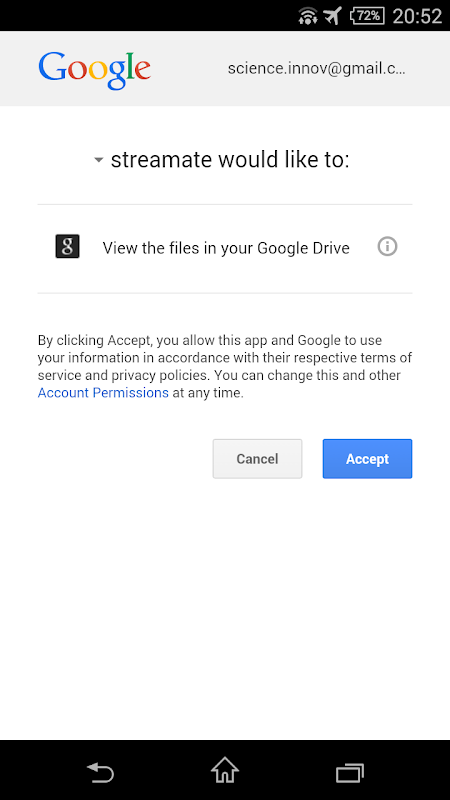Screen dimensions: 450x800
Task: Tap 'streamate would like to:' heading text
Action: click(x=230, y=160)
